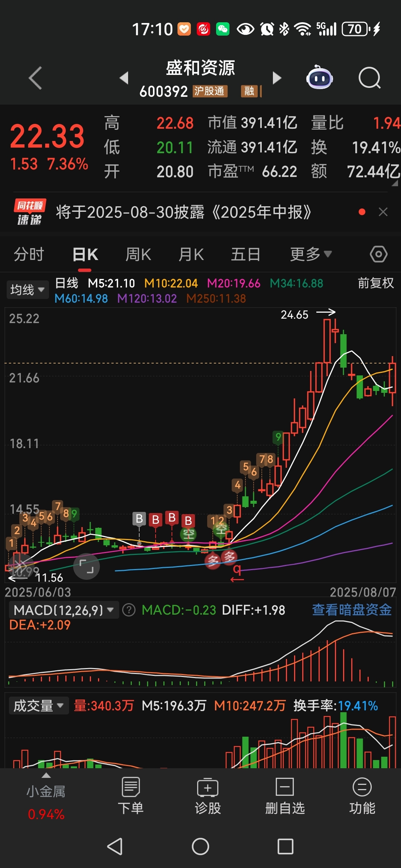Select the 分时 tab
401x868 pixels.
click(29, 254)
